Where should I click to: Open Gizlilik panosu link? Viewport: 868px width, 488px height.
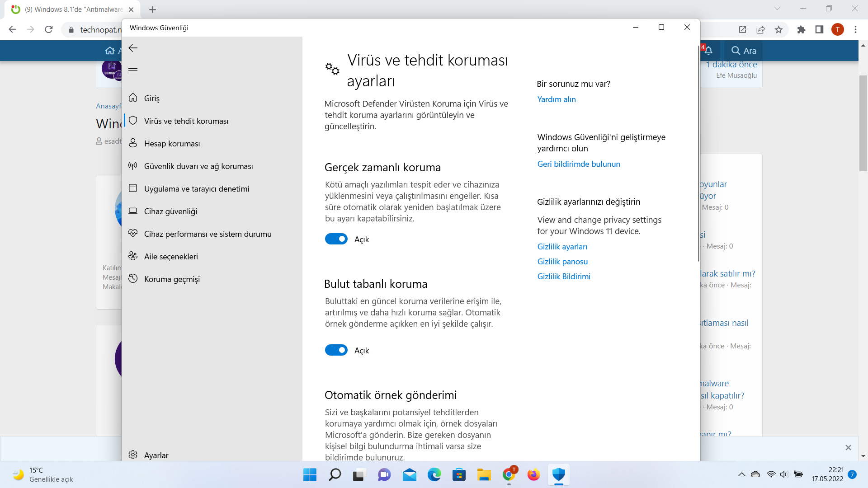562,262
